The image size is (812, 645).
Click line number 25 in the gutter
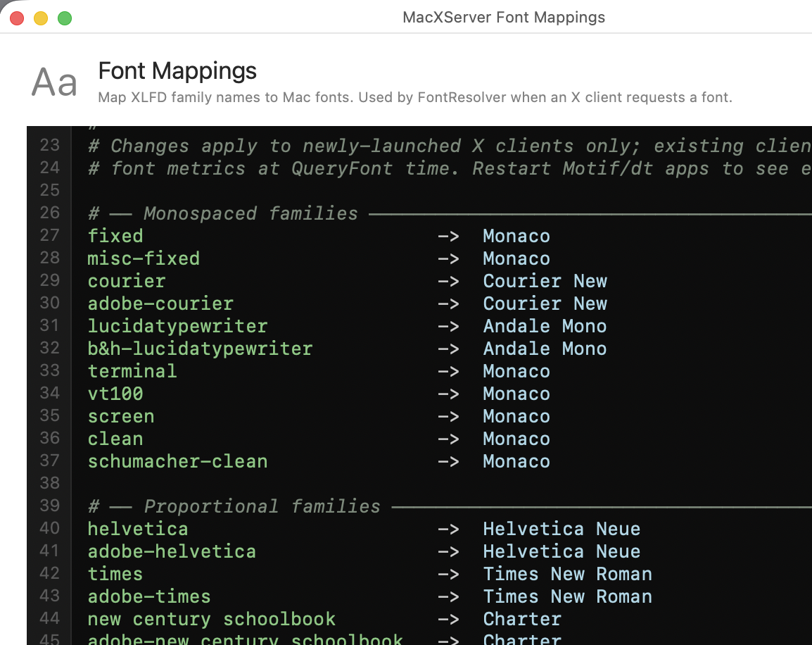pyautogui.click(x=50, y=190)
